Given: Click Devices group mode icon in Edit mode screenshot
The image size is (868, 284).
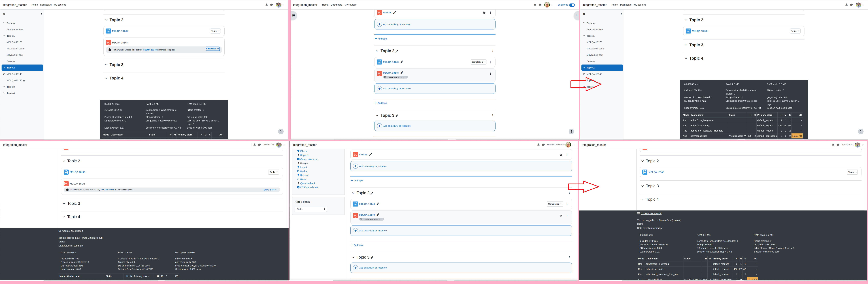Looking at the screenshot, I should [484, 13].
